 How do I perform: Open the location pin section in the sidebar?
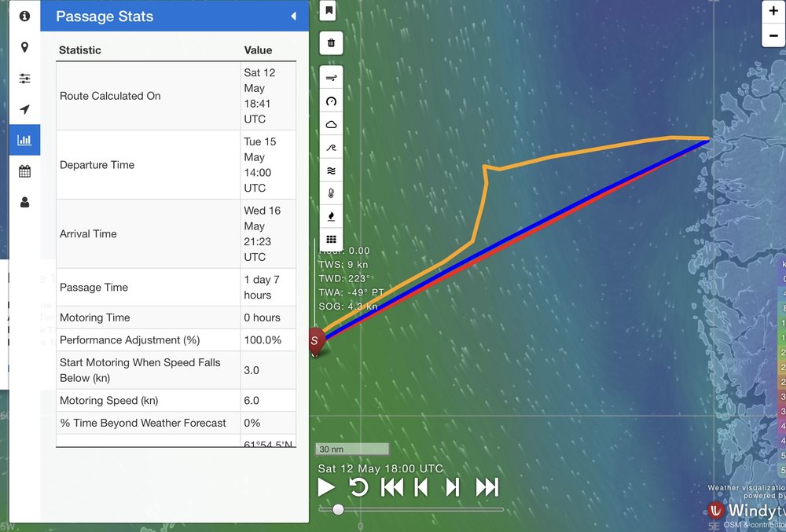click(24, 48)
